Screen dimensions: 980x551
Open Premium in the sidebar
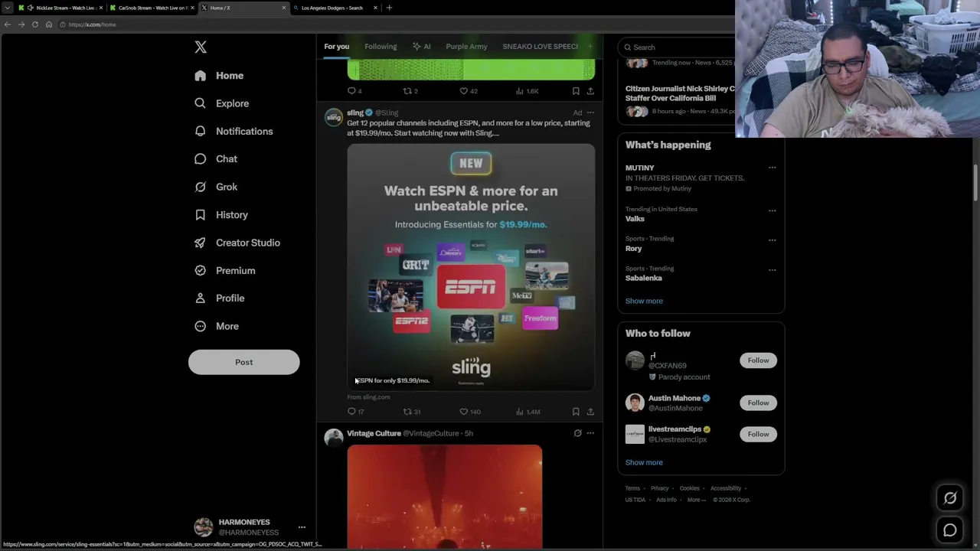pos(225,270)
